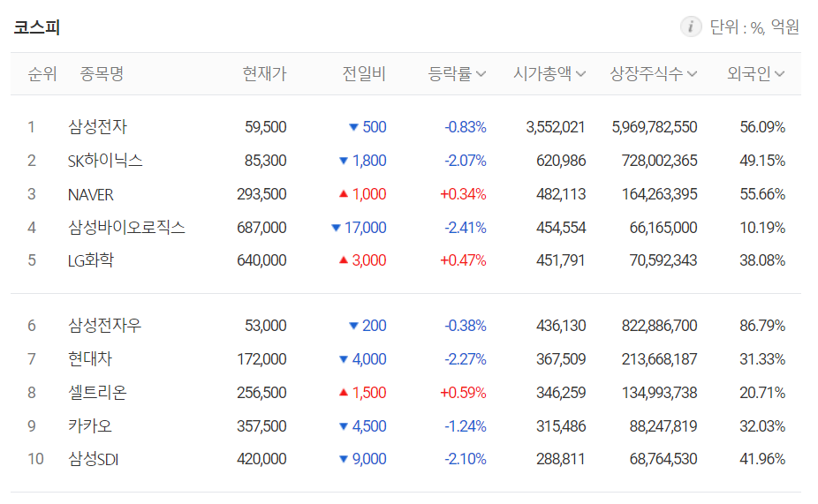Click the 종목명 column header
Screen dimensions: 818x504
(102, 73)
